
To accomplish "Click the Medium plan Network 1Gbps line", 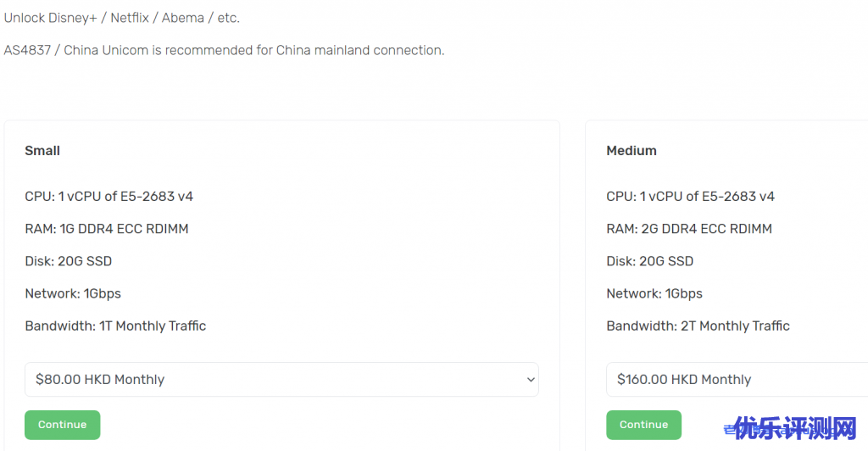I will point(654,293).
